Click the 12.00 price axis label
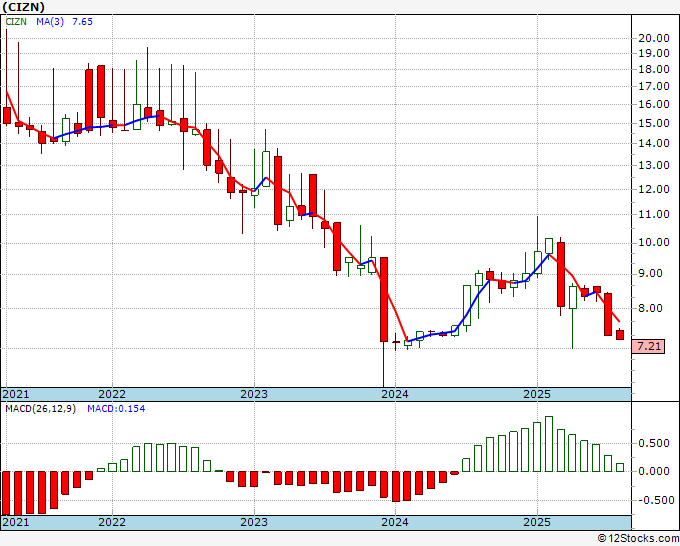Screen dimensions: 680x546 (x=654, y=189)
